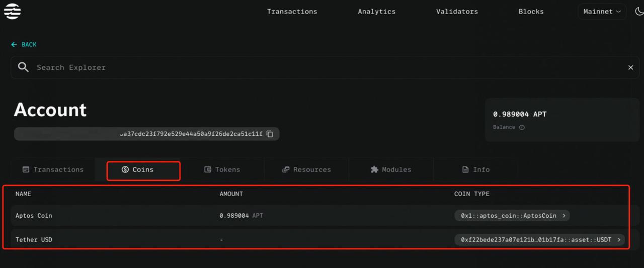This screenshot has width=644, height=268.
Task: Click the Balance info icon
Action: point(522,127)
